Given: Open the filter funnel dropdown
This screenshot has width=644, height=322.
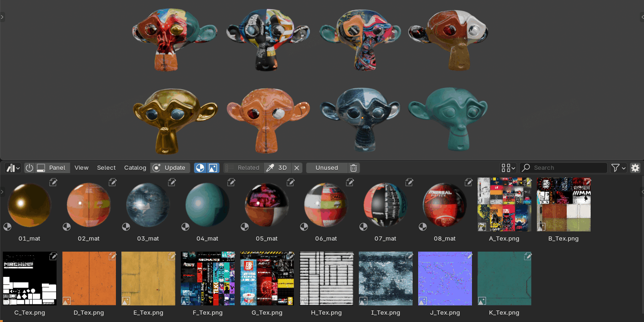Looking at the screenshot, I should tap(618, 168).
